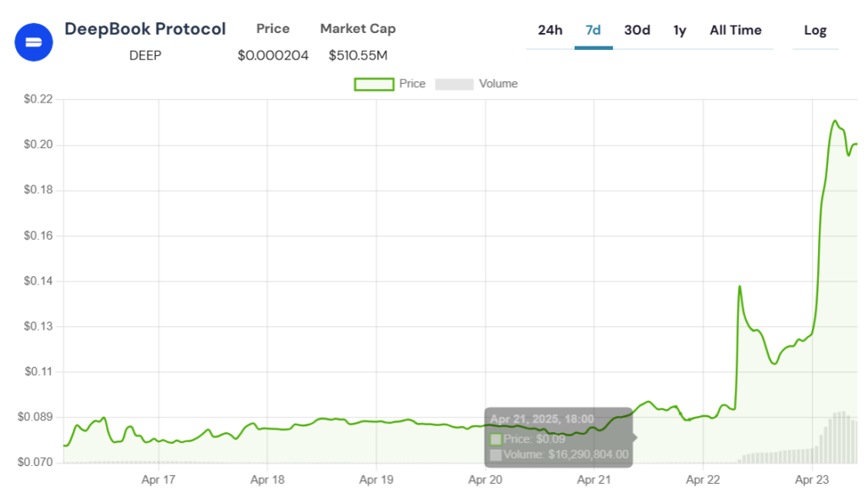Click the $510.55M market cap value

358,55
